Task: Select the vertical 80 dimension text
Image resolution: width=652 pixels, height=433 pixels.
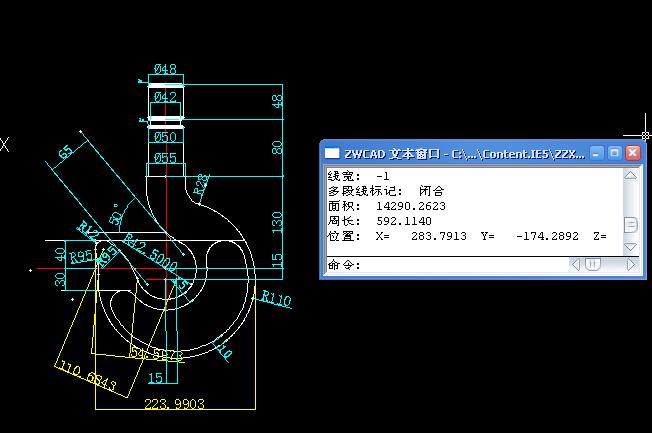Action: point(277,147)
